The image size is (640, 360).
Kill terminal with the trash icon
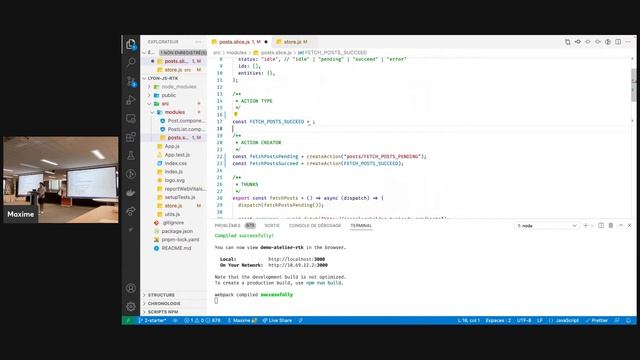click(x=611, y=225)
